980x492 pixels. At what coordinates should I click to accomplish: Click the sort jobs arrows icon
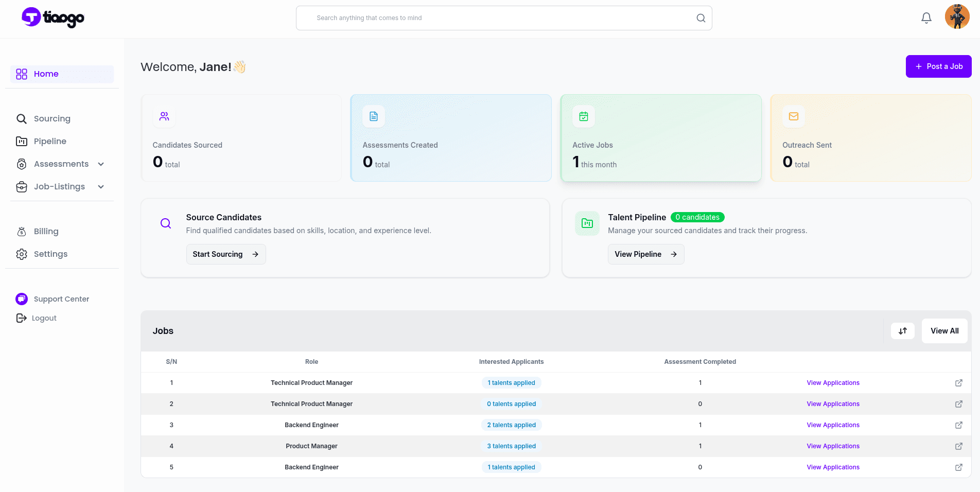tap(902, 331)
